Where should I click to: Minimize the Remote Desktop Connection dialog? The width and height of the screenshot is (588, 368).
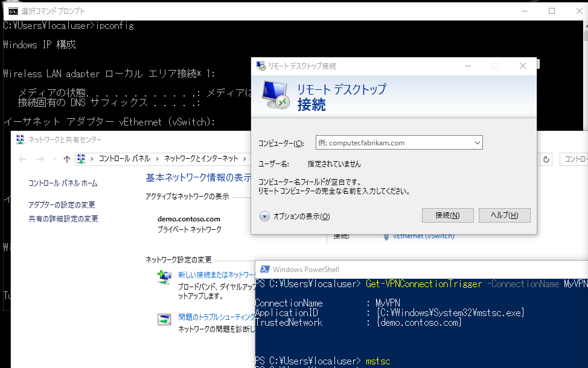click(468, 66)
